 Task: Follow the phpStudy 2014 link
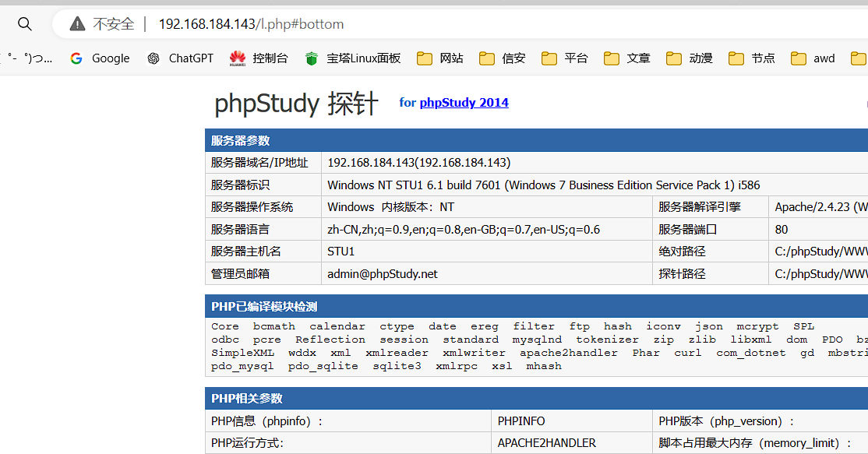point(464,102)
